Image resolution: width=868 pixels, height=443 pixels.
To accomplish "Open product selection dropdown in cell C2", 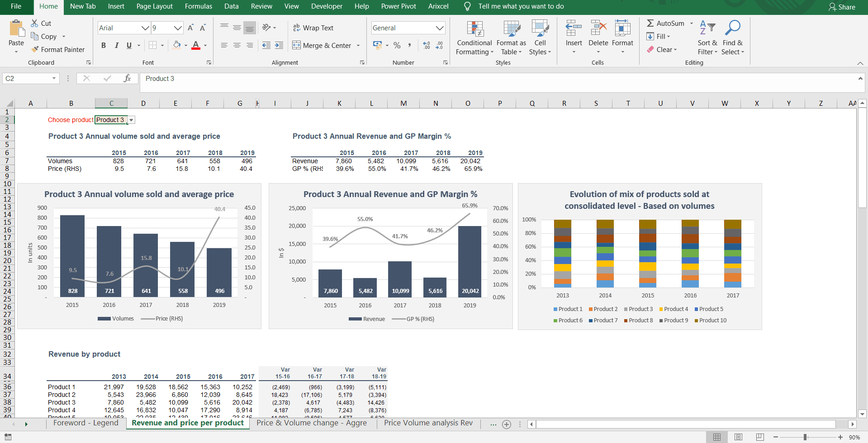I will pos(131,120).
